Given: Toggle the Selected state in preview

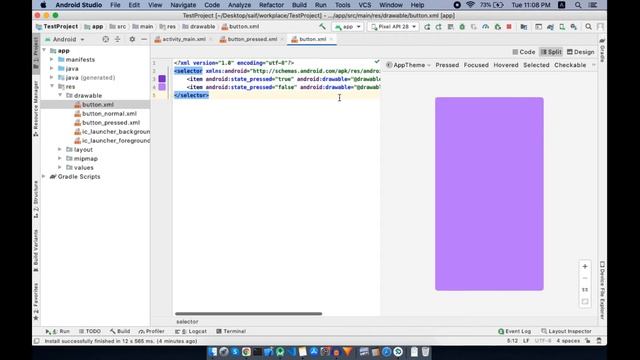Looking at the screenshot, I should coord(536,65).
